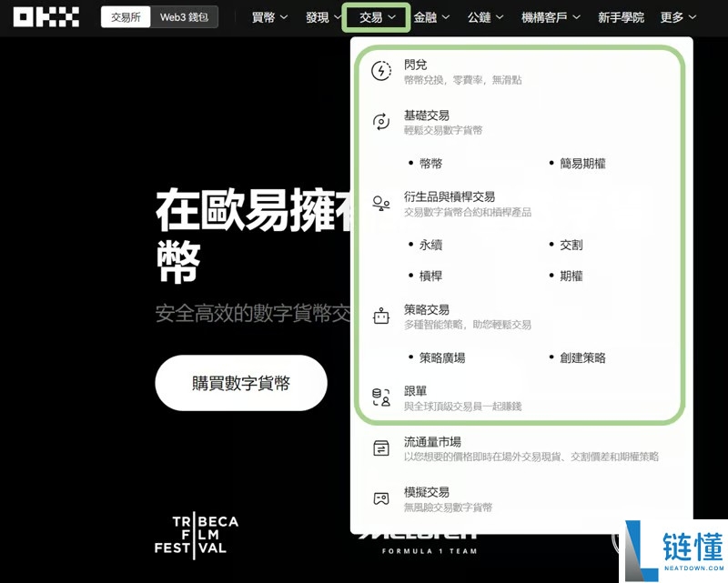Viewport: 728px width, 583px height.
Task: Open 基礎交易 menu entry
Action: [427, 116]
